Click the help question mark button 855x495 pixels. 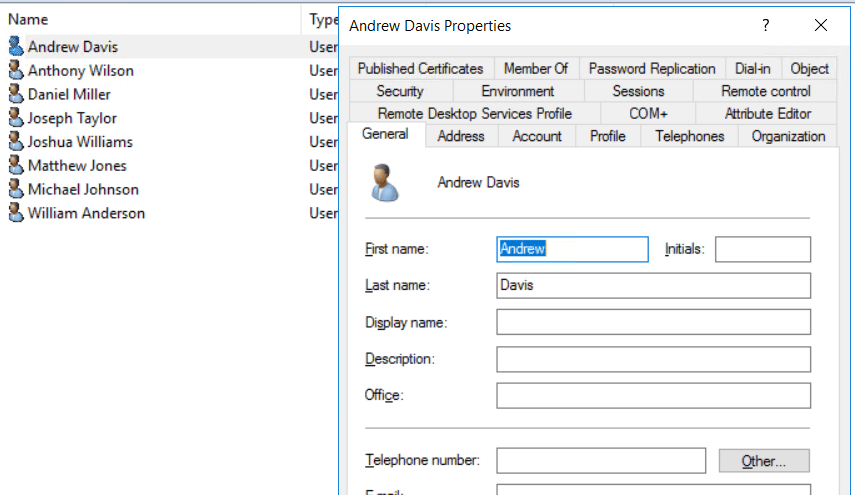tap(766, 25)
